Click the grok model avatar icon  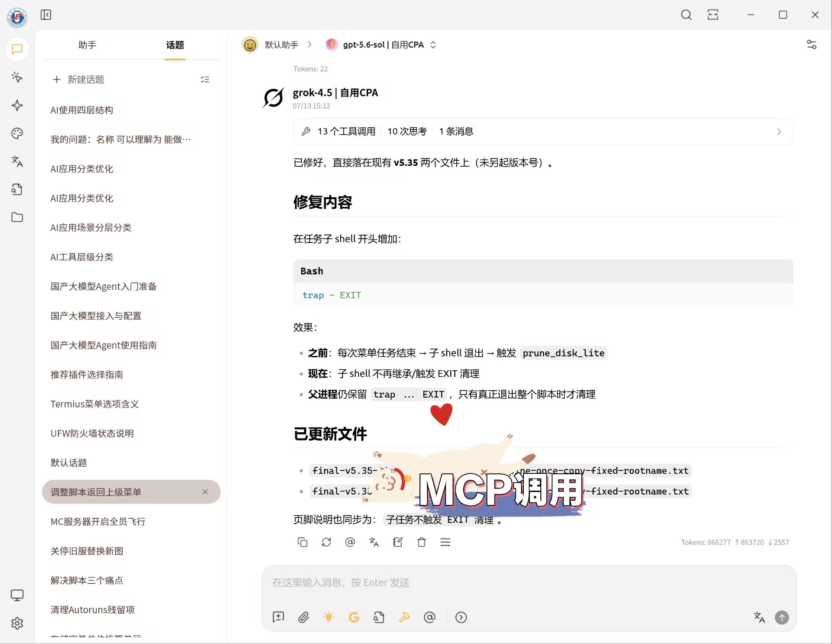273,98
